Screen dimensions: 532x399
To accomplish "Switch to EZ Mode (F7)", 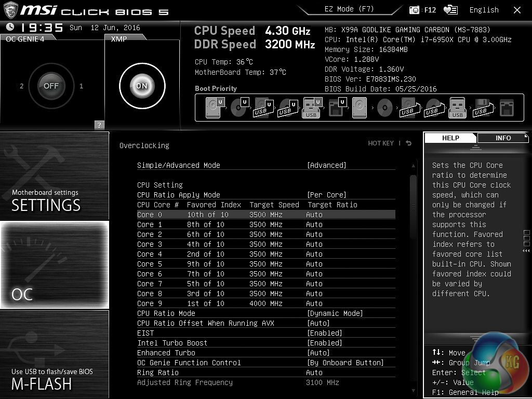I will click(349, 9).
